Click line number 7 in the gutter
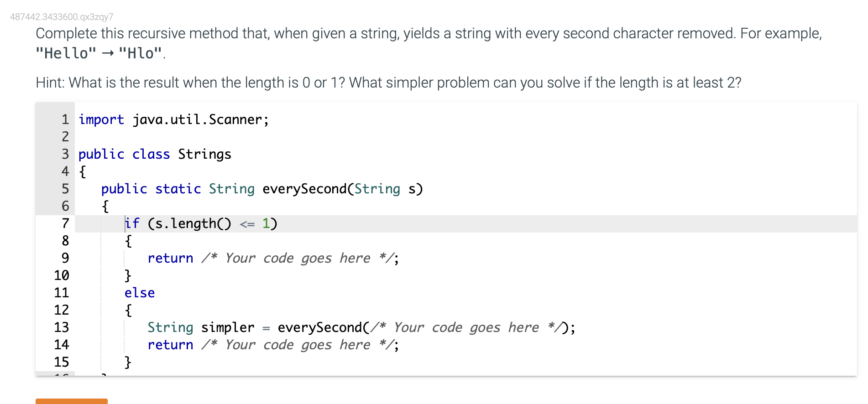This screenshot has width=868, height=404. coord(65,223)
